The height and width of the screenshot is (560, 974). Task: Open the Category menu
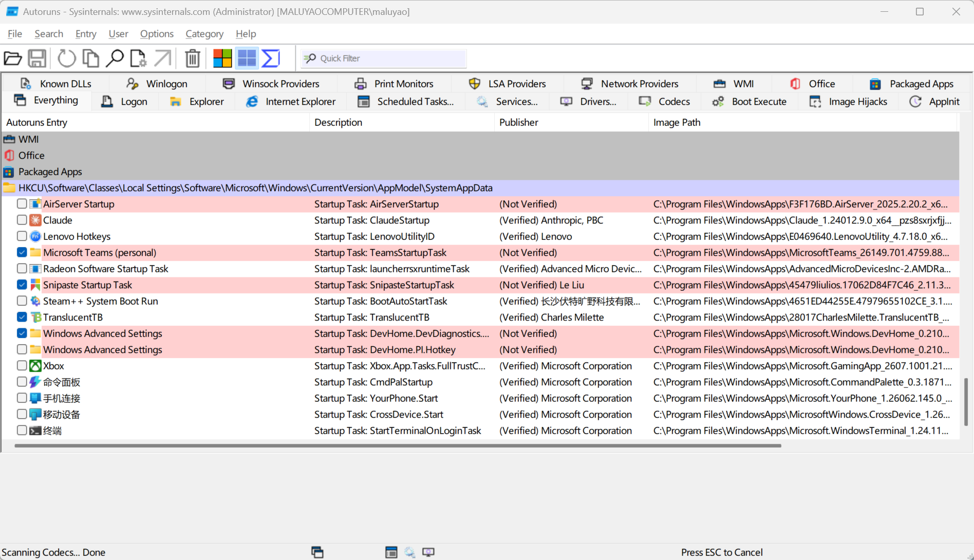click(x=204, y=34)
